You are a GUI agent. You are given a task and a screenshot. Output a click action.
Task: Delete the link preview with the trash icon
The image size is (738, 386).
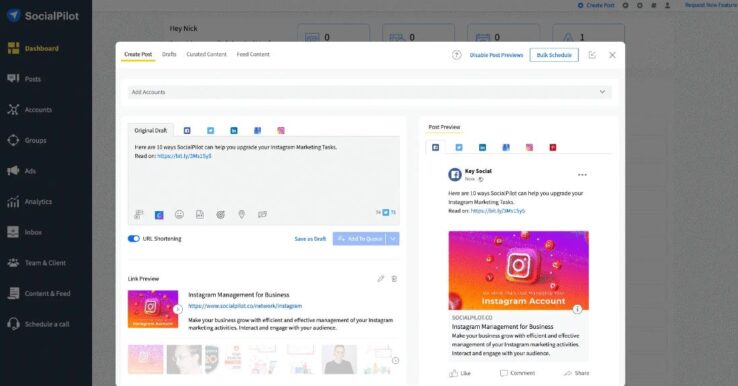pyautogui.click(x=394, y=279)
